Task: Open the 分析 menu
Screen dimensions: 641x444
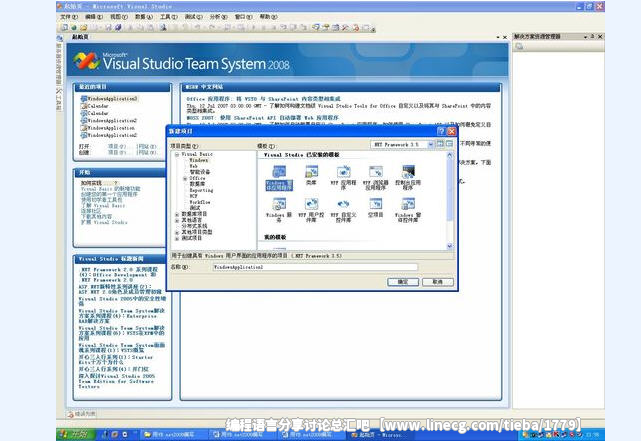Action: point(218,17)
